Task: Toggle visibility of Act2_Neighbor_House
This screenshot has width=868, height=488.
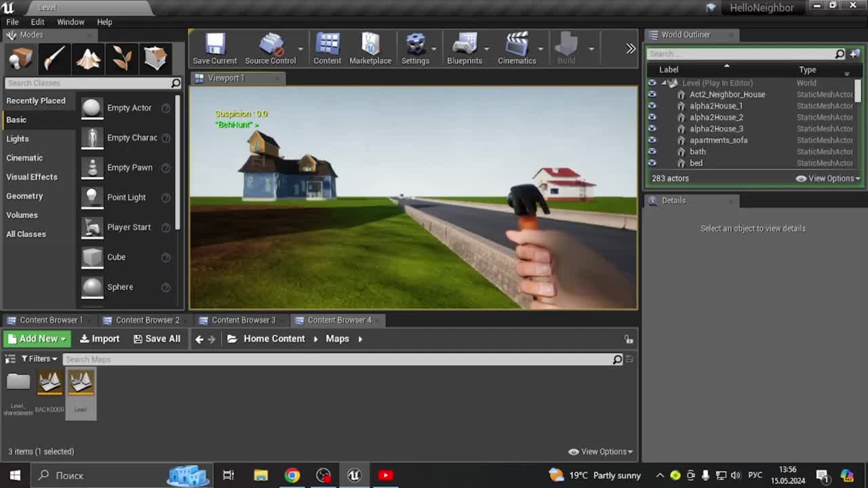Action: click(652, 94)
